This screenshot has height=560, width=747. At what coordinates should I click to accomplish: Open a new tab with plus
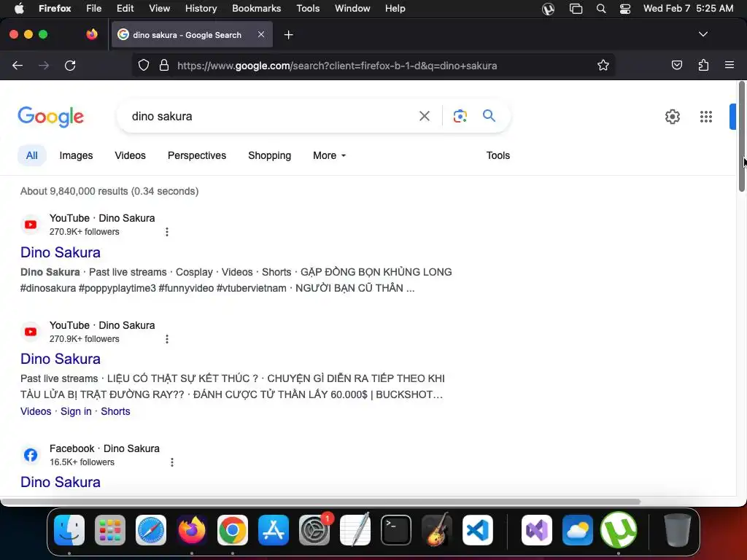[288, 35]
